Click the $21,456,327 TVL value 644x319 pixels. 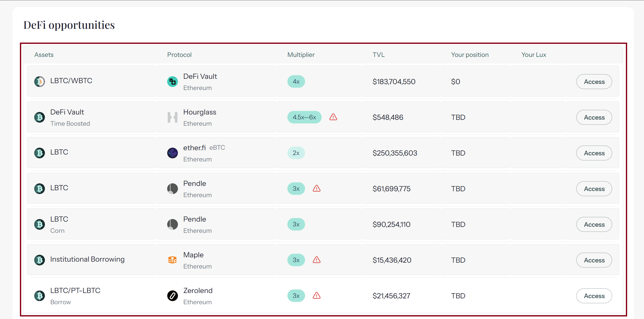[391, 296]
